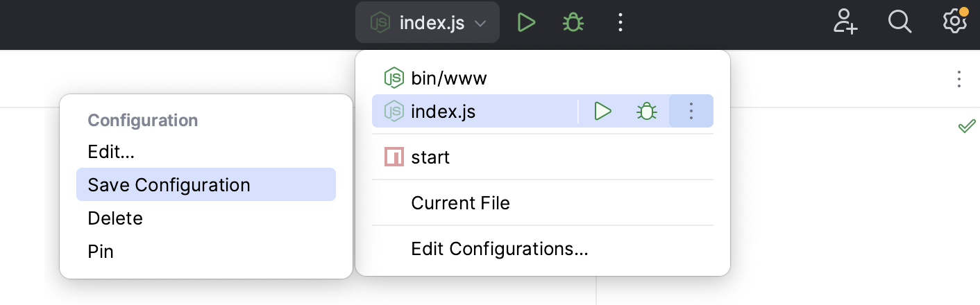Click the three-dot menu in the index.js row

click(691, 111)
